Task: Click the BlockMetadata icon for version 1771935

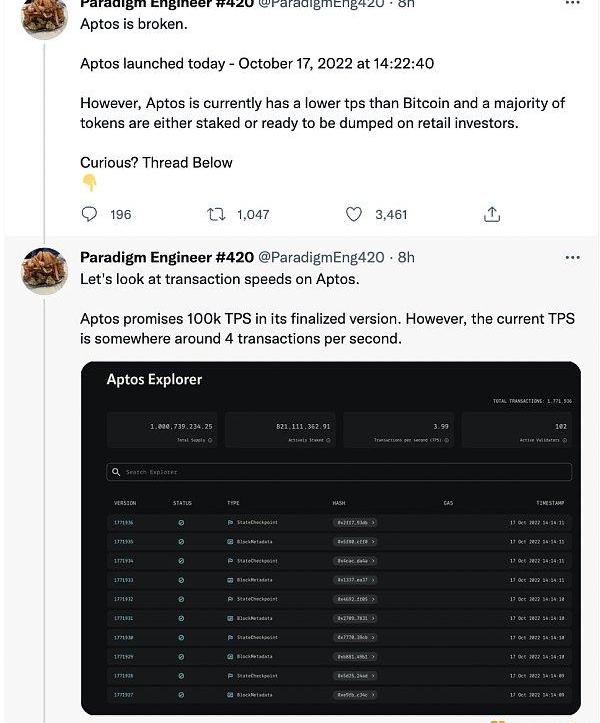Action: click(230, 541)
